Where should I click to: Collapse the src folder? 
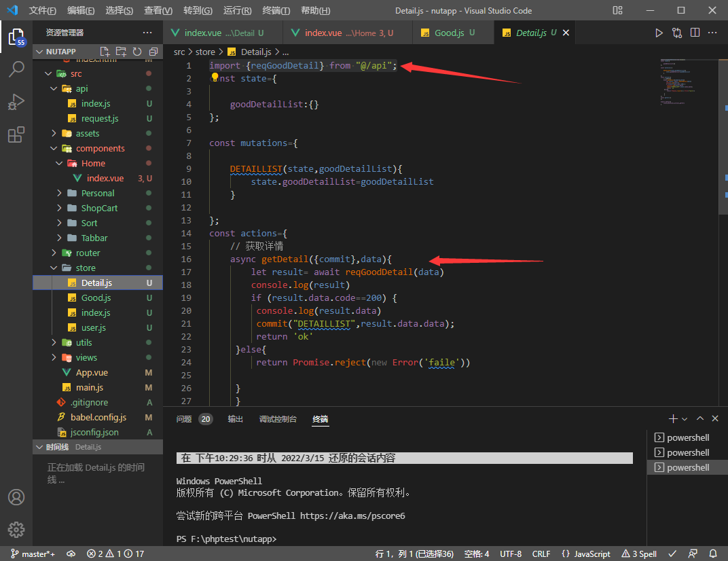coord(48,73)
